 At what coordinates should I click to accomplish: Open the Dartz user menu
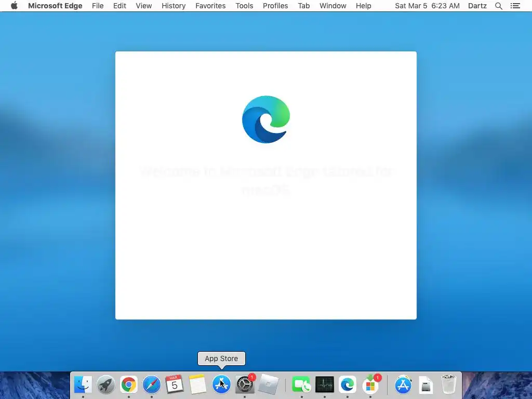[477, 6]
